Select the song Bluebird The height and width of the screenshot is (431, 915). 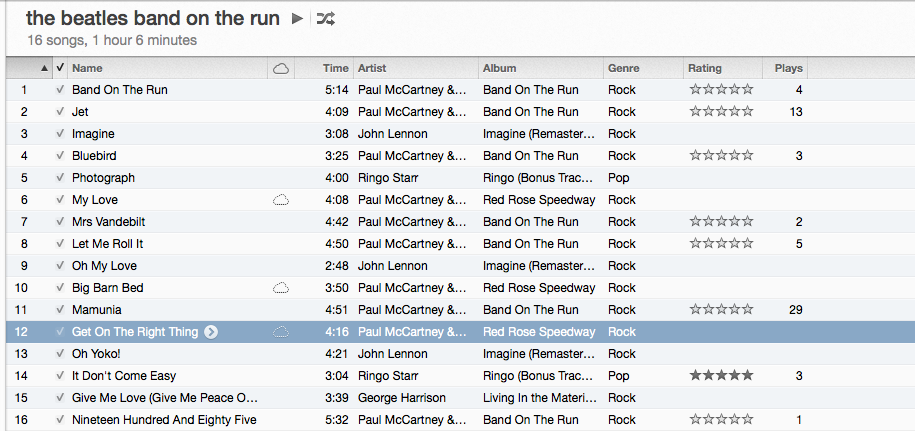pyautogui.click(x=94, y=156)
